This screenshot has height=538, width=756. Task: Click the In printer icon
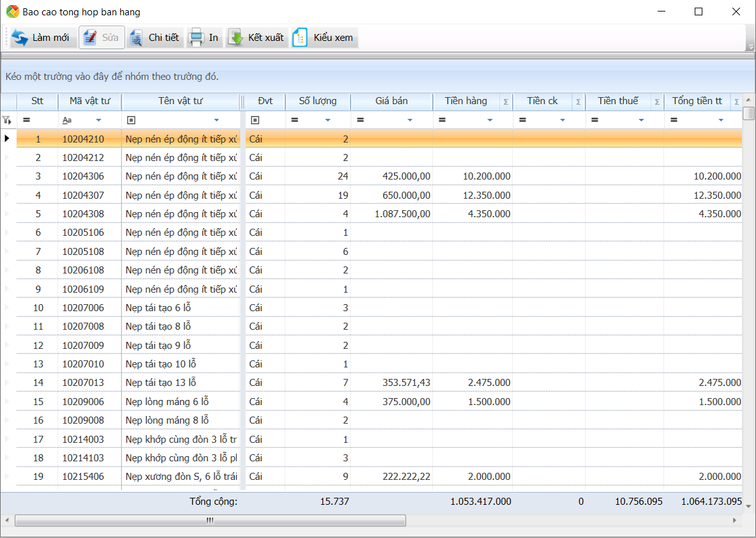(x=196, y=38)
